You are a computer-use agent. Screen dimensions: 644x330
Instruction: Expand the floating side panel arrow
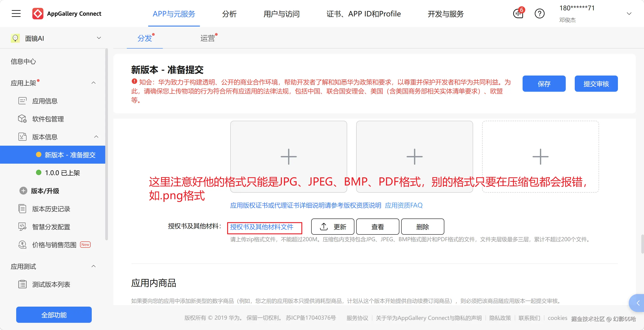(x=637, y=303)
